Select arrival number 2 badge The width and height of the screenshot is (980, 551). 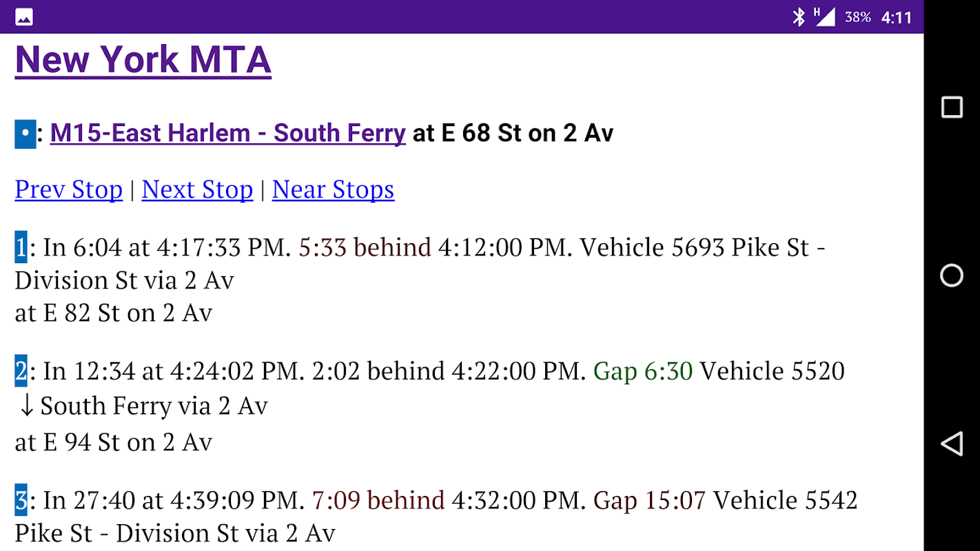(x=21, y=371)
